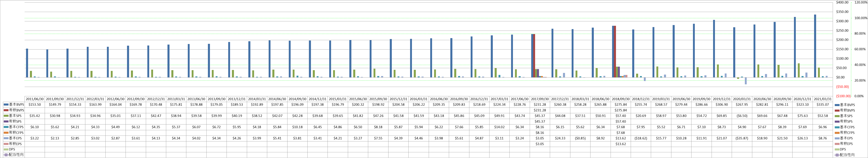Click the $26.13 EPS cell
Viewport: 868px width, 158px height.
(803, 138)
